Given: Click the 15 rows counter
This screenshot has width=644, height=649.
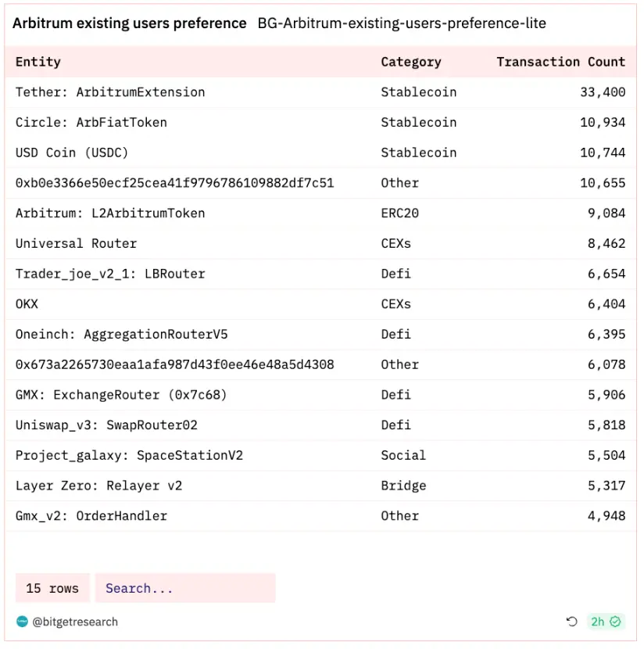Looking at the screenshot, I should pos(52,588).
